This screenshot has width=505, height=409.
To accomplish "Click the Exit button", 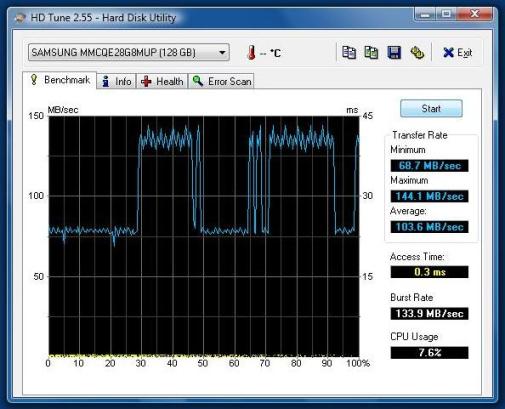I will pos(458,52).
